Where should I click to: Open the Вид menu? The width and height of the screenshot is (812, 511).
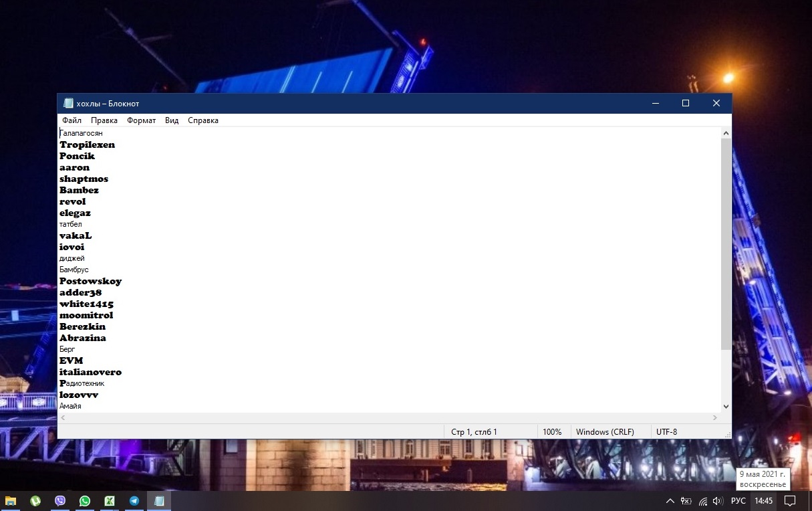tap(172, 120)
